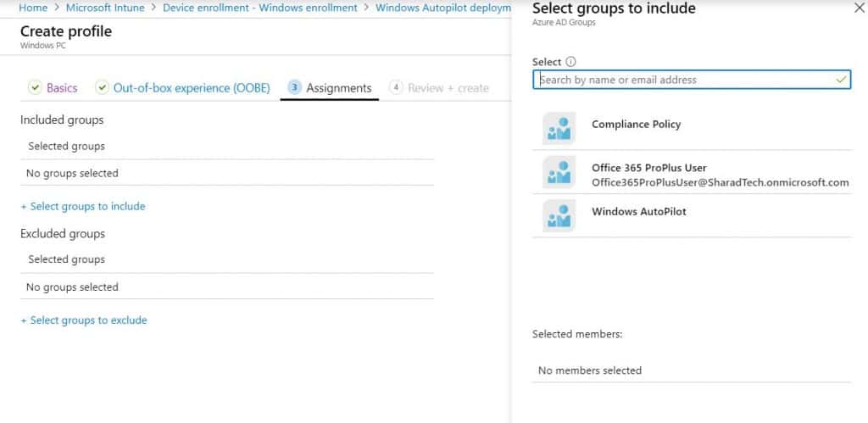The height and width of the screenshot is (423, 868).
Task: Open the Basics tab
Action: click(62, 88)
